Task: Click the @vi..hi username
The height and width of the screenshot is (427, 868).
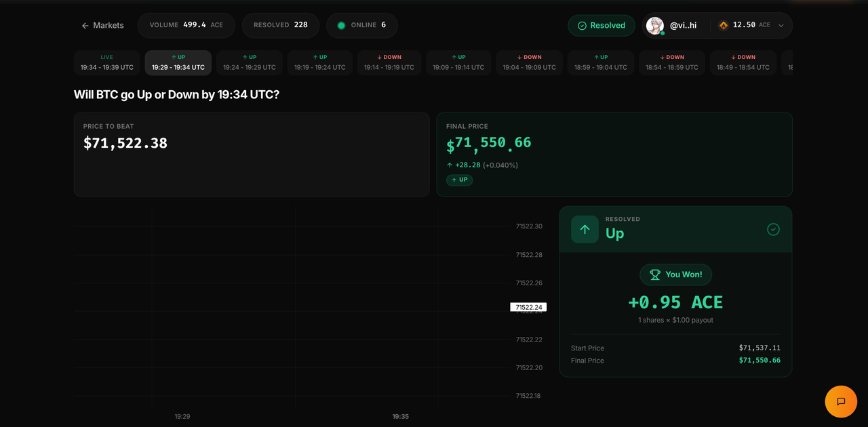Action: click(x=683, y=25)
